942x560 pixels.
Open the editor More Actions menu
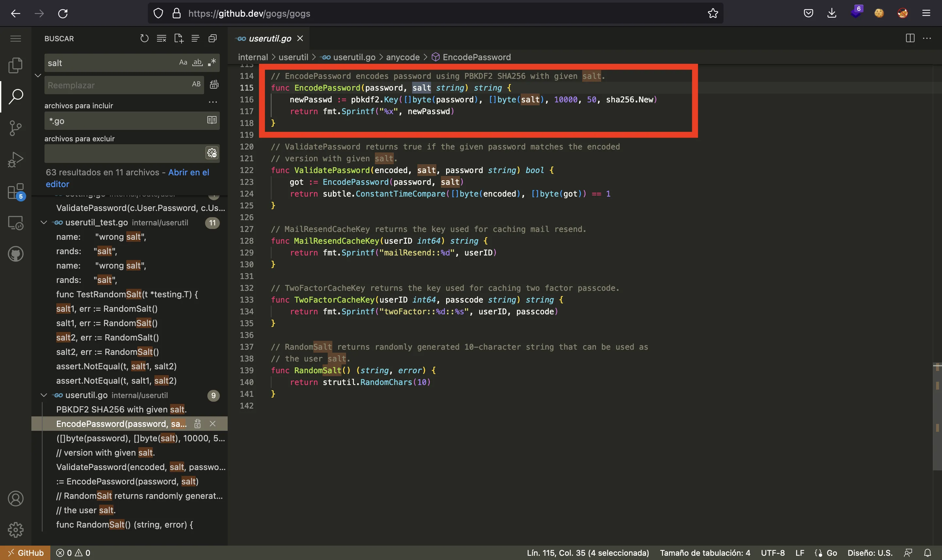click(927, 38)
